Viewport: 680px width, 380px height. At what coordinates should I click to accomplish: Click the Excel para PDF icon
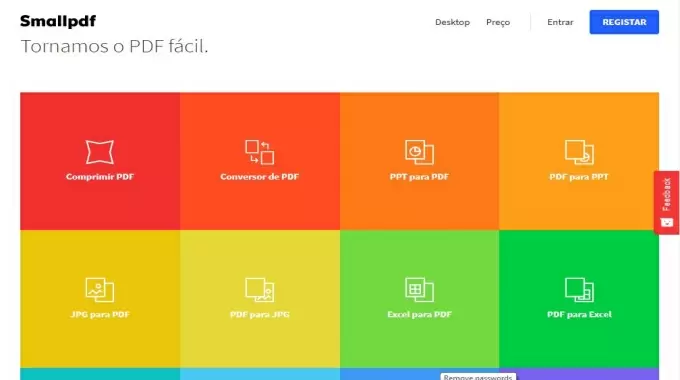419,290
